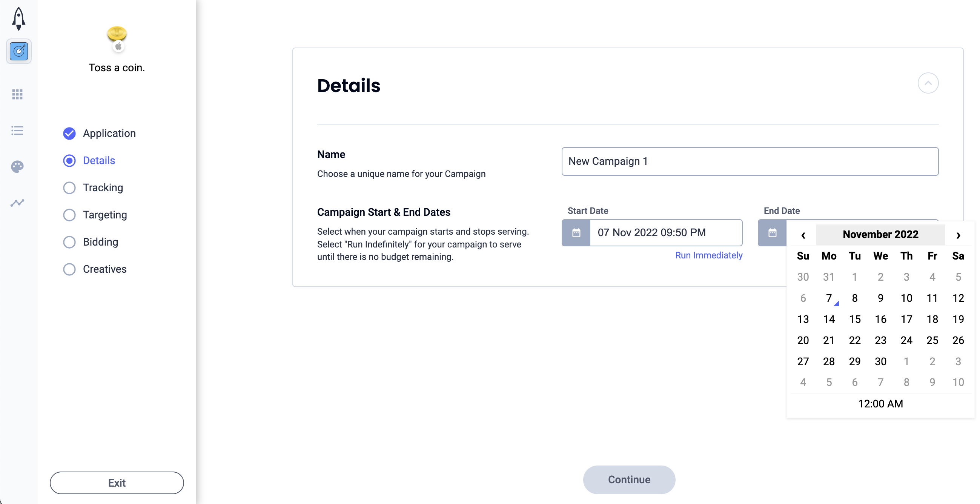Go to next month in calendar
Image resolution: width=980 pixels, height=504 pixels.
[x=958, y=235]
